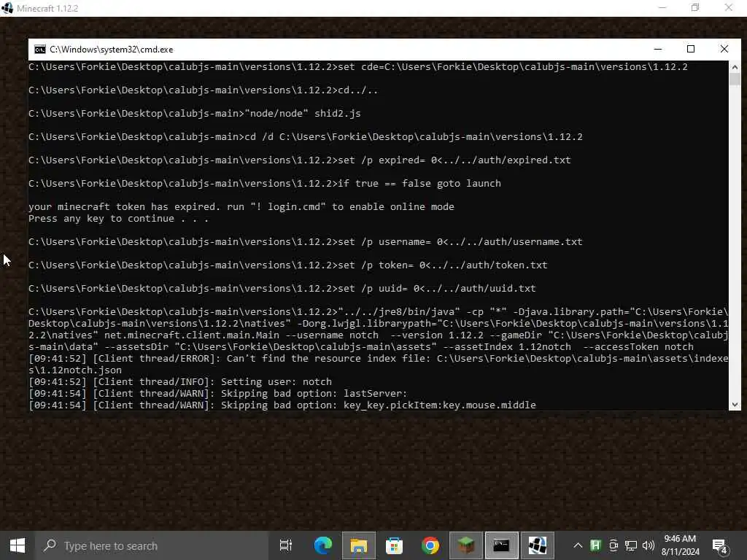Click the 'set /p username=' command line

[x=306, y=242]
